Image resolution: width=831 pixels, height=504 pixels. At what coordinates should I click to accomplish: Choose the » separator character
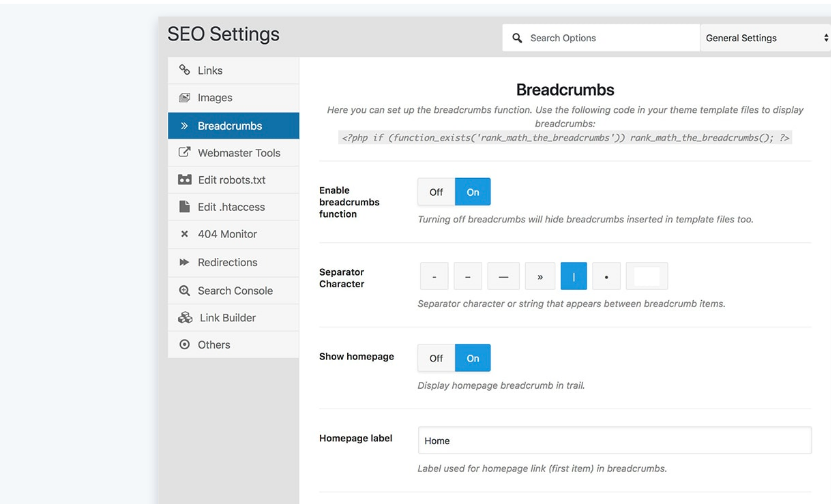pyautogui.click(x=540, y=276)
